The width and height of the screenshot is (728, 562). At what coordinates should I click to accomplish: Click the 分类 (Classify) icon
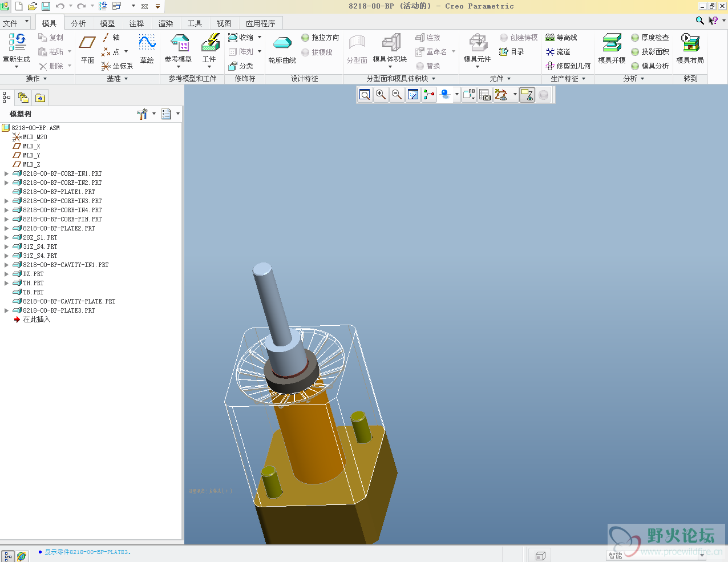(241, 66)
